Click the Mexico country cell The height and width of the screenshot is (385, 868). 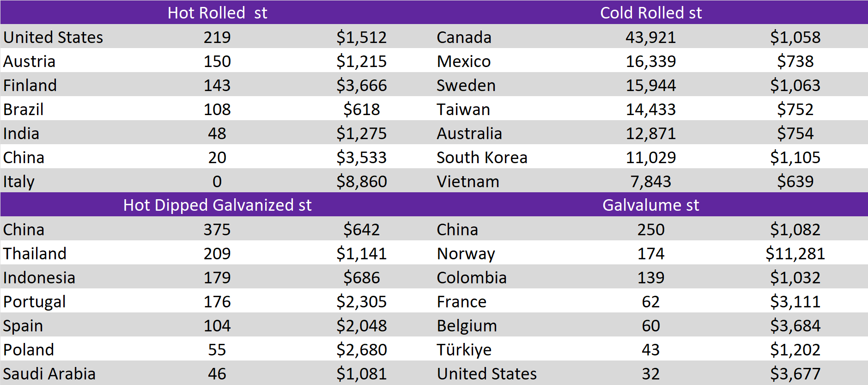pos(463,61)
